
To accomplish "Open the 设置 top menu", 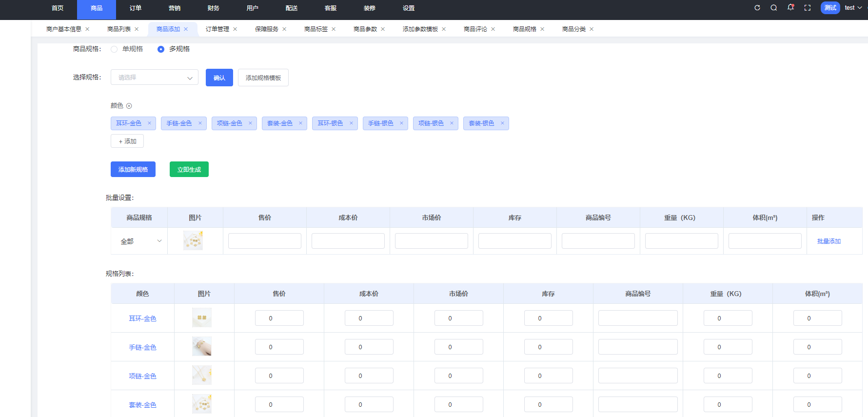I will click(x=409, y=8).
